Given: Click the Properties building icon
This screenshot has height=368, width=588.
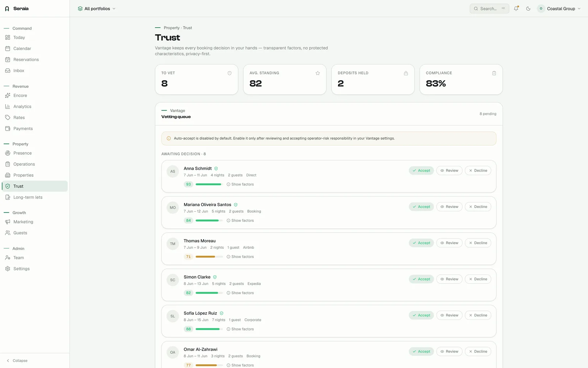Looking at the screenshot, I should [x=8, y=175].
